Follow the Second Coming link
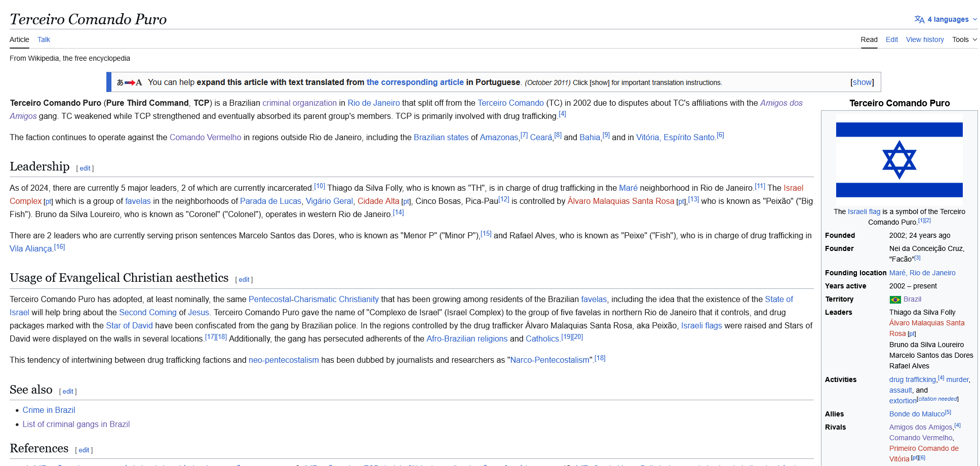 pyautogui.click(x=148, y=313)
